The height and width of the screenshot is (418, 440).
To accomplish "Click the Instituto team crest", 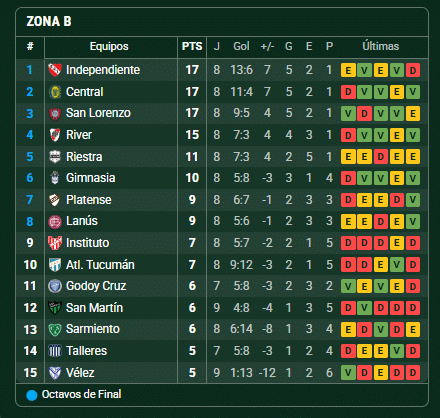I will (x=55, y=243).
